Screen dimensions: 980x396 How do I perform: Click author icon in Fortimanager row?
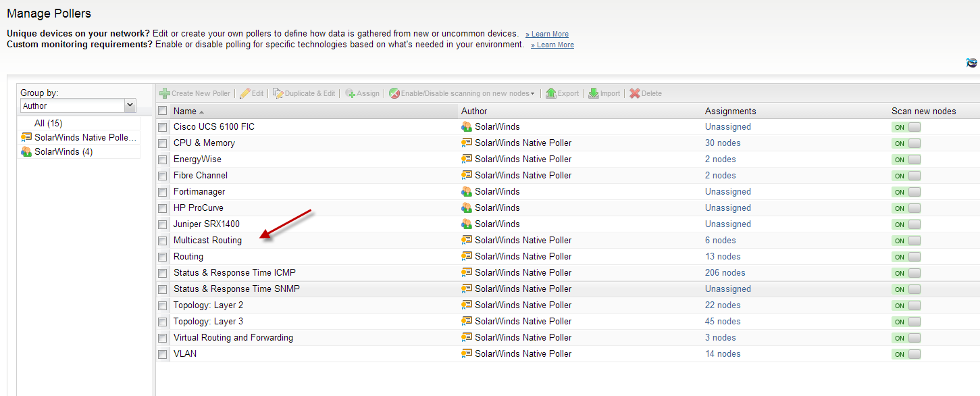click(467, 191)
